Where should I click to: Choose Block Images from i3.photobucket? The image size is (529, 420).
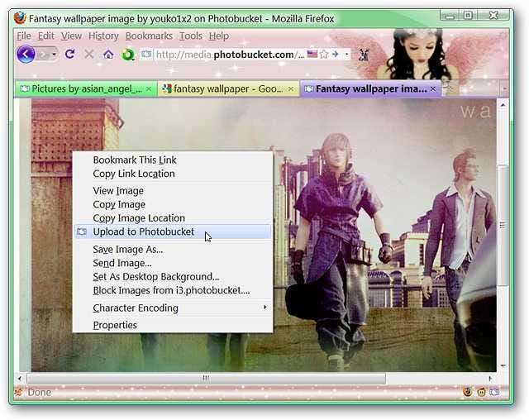tap(172, 290)
